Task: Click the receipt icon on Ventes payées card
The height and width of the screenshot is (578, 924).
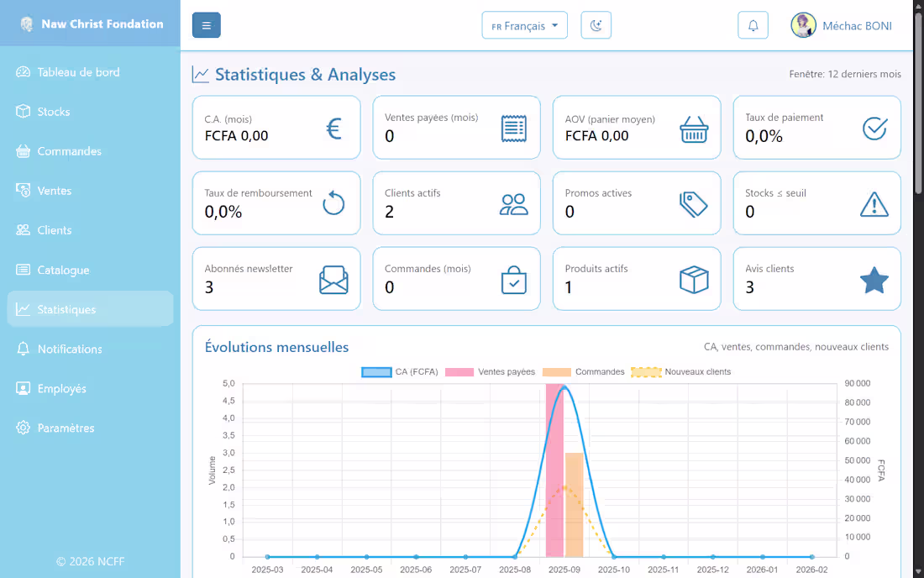Action: tap(514, 129)
